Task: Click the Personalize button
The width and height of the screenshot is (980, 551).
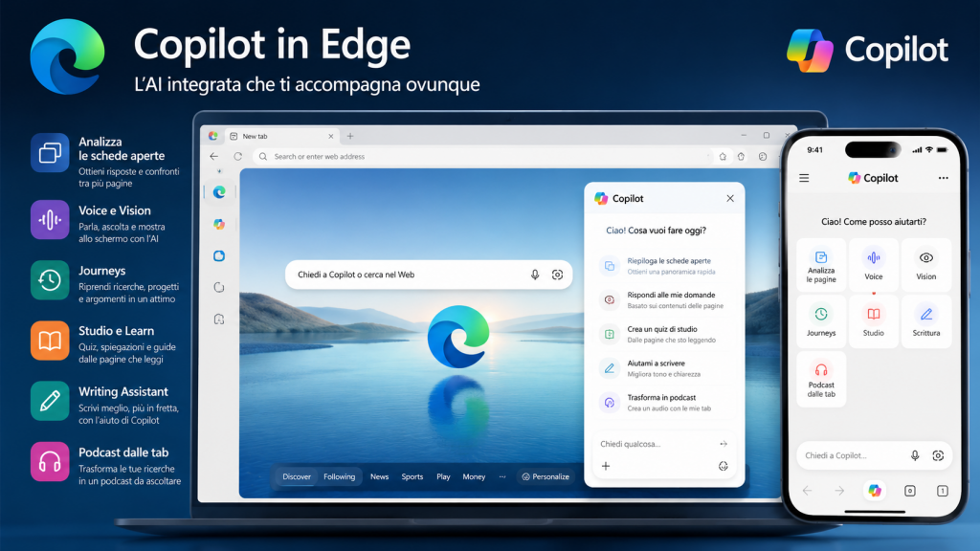Action: tap(546, 476)
